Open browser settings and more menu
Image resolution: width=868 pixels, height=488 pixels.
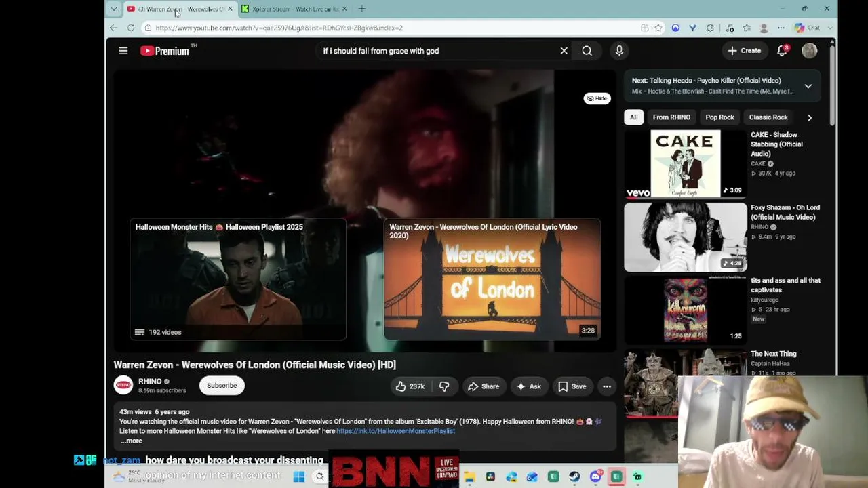point(781,28)
